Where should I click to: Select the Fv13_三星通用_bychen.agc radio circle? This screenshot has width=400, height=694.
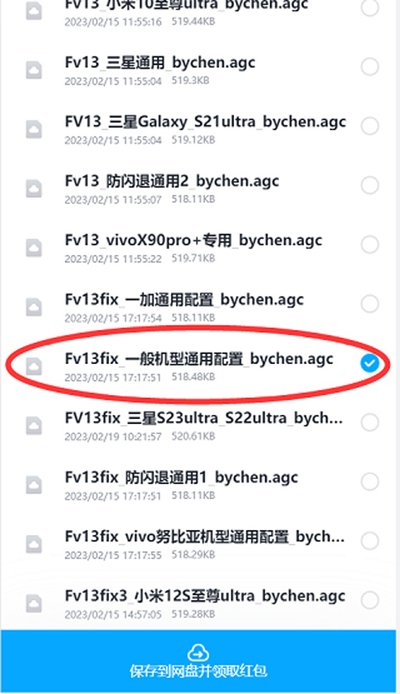[369, 67]
